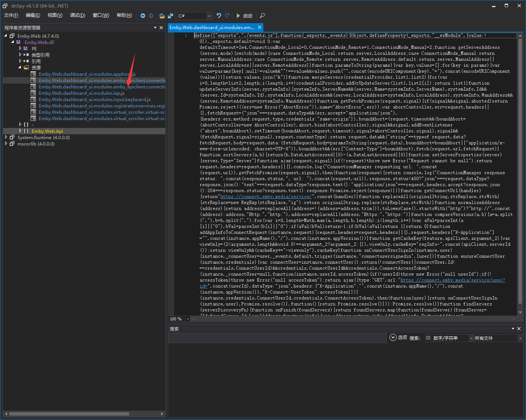This screenshot has height=420, width=526.
Task: Open the 文件(F) menu
Action: pos(11,15)
